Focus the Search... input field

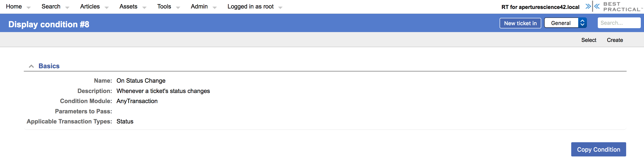[x=619, y=23]
